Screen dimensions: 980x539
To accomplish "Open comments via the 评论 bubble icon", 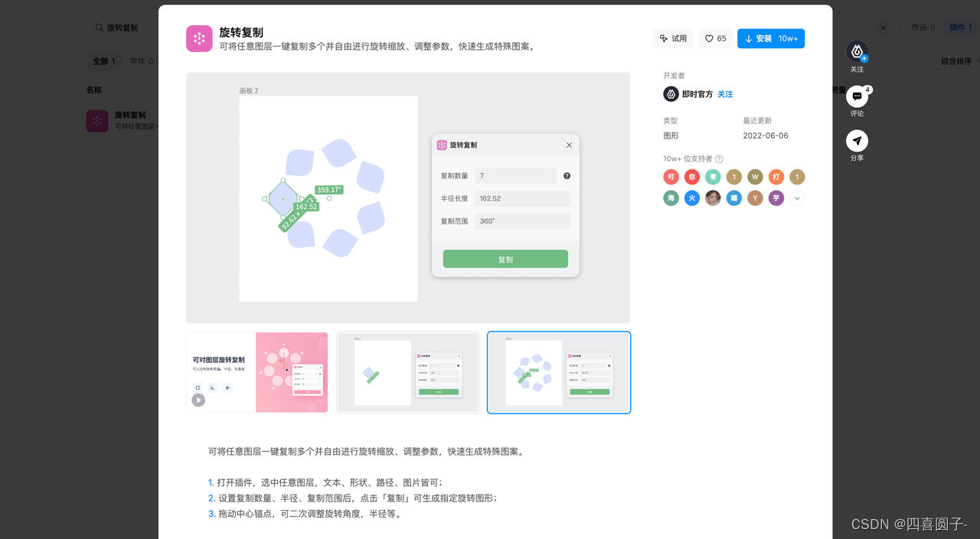I will click(x=857, y=96).
